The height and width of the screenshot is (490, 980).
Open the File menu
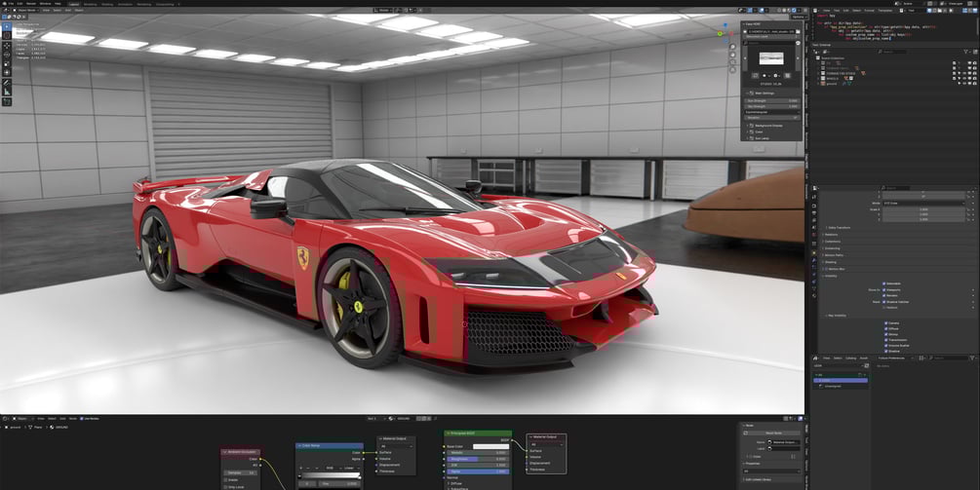click(x=11, y=3)
